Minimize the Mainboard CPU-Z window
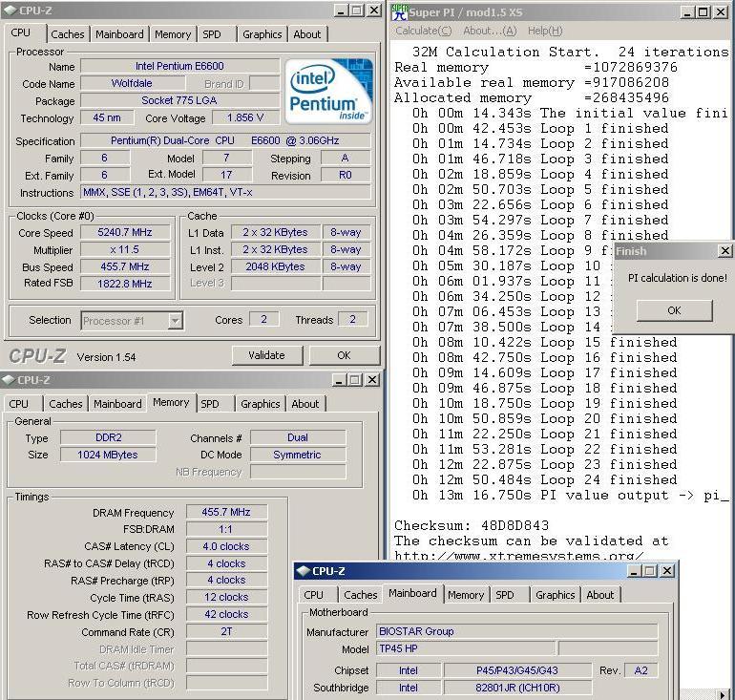 634,571
